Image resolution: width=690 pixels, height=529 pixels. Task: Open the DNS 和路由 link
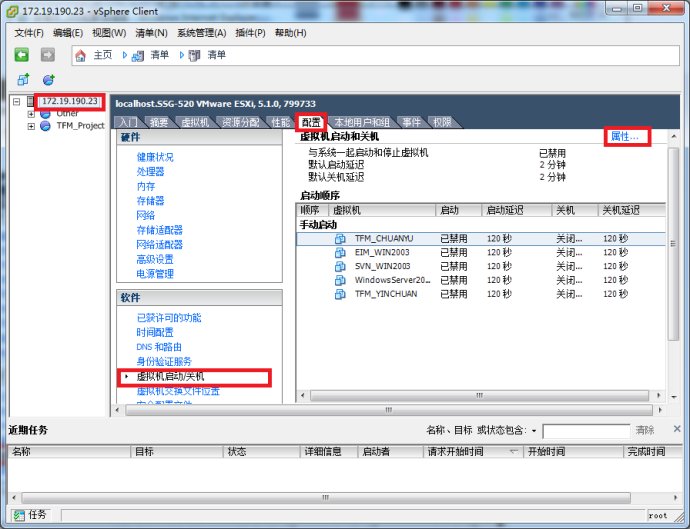159,347
